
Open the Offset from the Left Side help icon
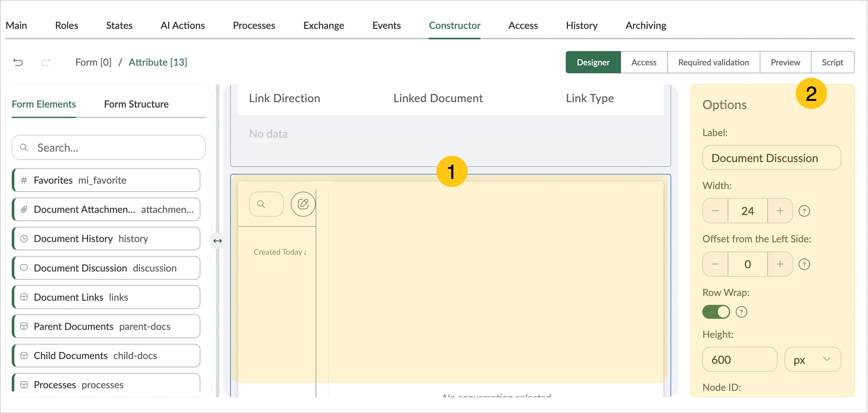804,264
